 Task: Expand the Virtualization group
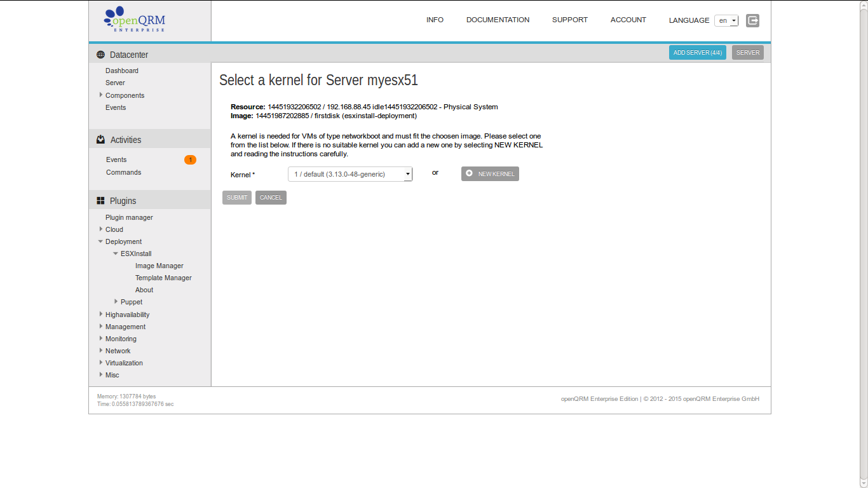click(x=100, y=362)
